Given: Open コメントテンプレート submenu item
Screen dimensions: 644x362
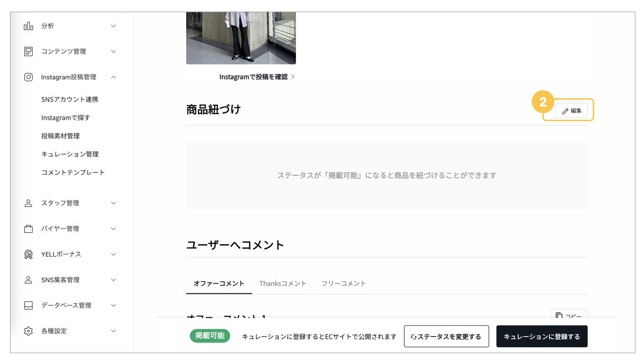Looking at the screenshot, I should click(73, 172).
